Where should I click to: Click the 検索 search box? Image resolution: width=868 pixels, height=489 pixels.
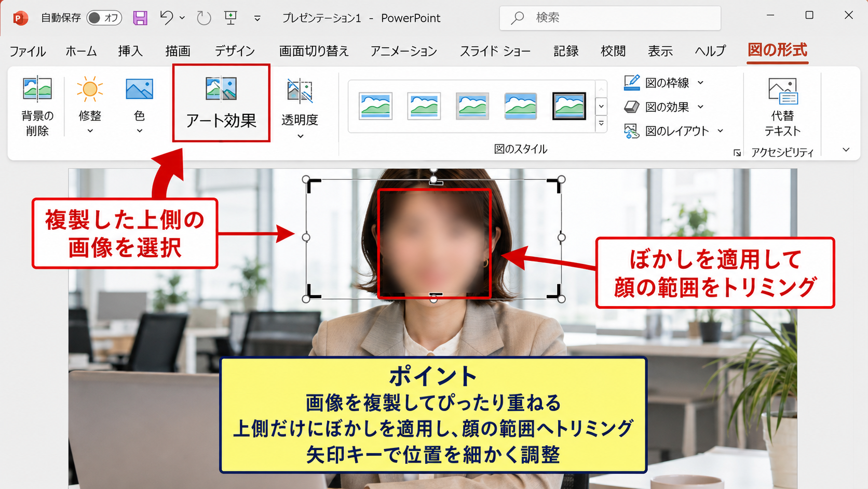click(x=610, y=18)
